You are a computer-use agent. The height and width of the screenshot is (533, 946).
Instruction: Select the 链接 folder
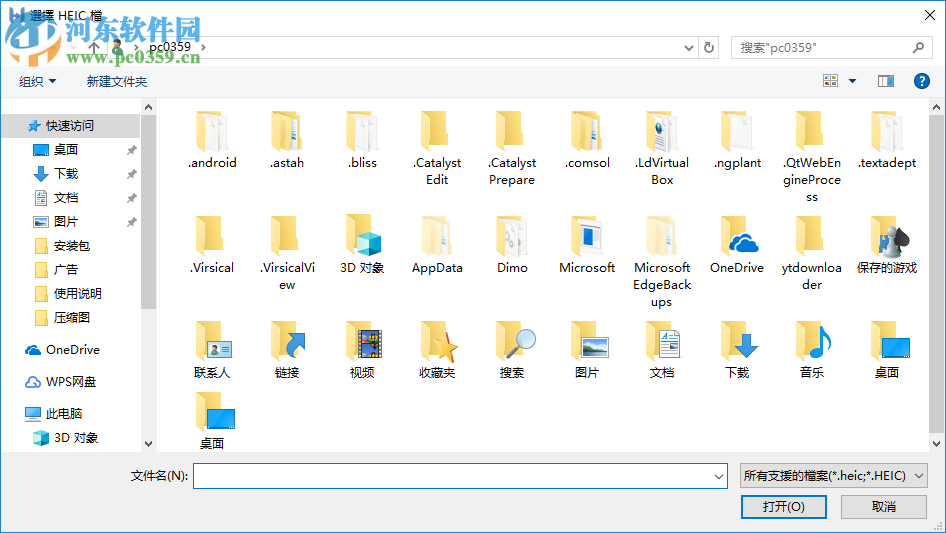287,350
